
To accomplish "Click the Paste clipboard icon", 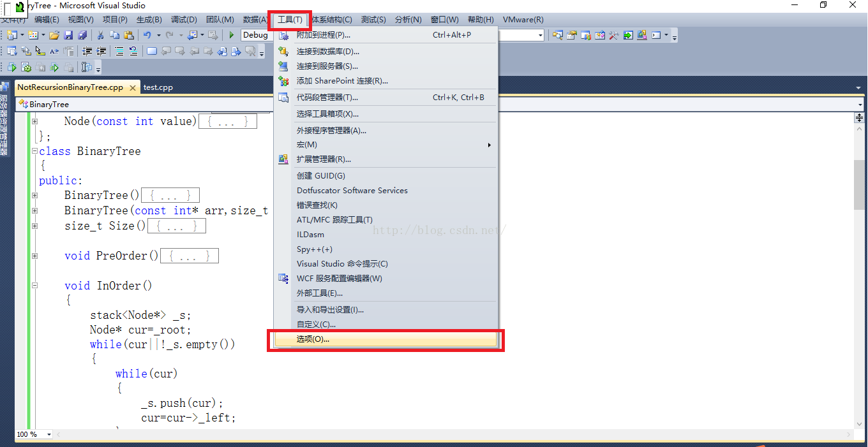I will (130, 35).
